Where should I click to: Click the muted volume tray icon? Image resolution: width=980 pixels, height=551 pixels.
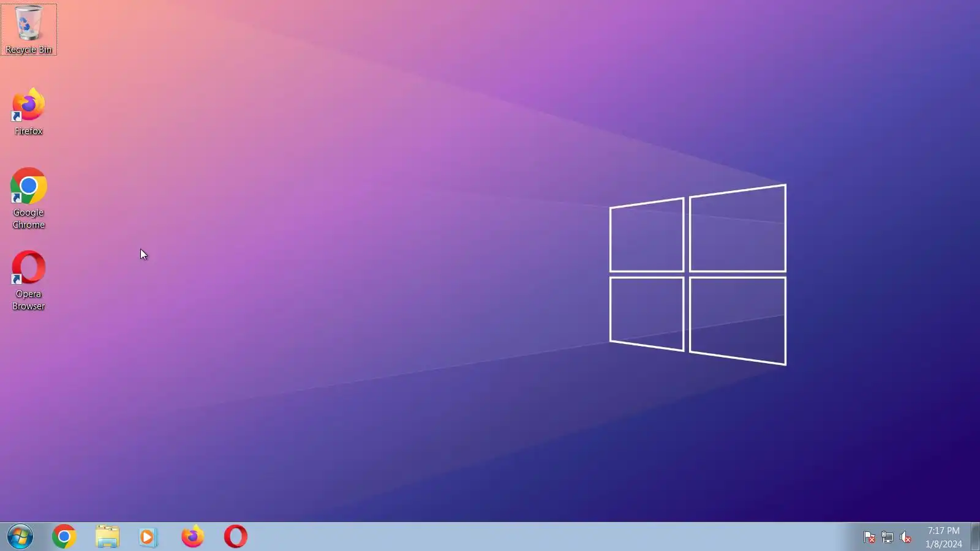coord(906,538)
